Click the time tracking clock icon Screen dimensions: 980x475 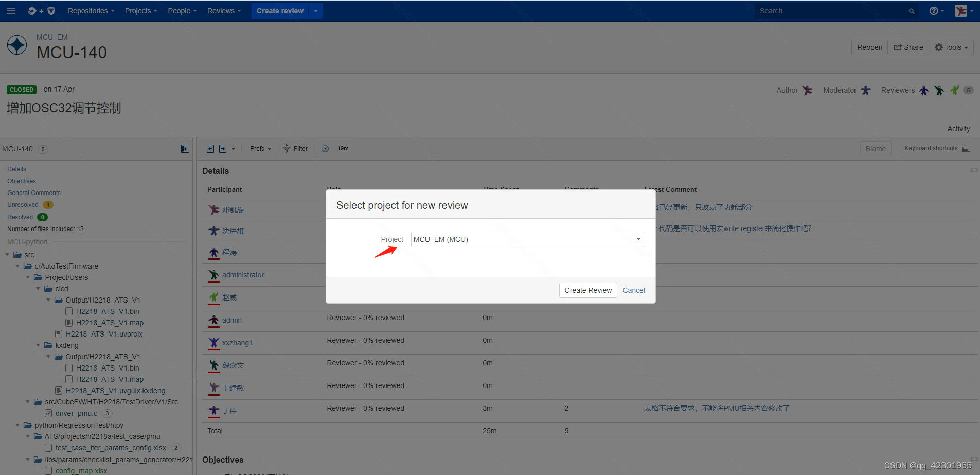325,149
